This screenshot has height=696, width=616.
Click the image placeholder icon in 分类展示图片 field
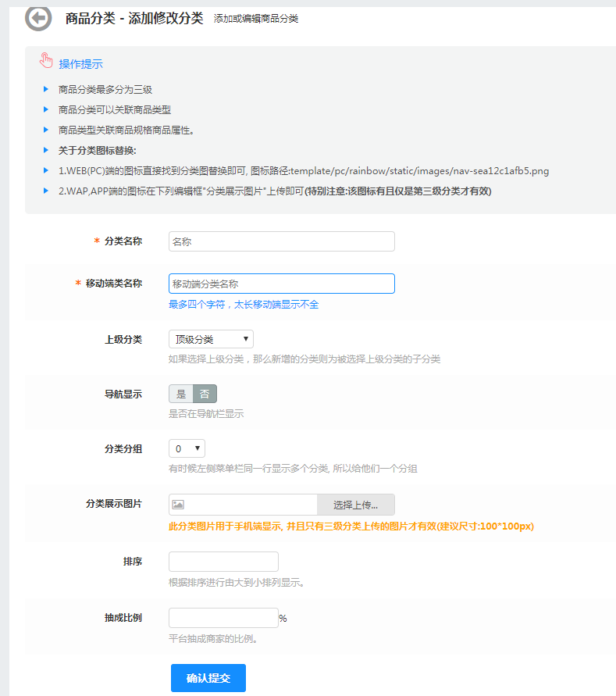tap(178, 505)
